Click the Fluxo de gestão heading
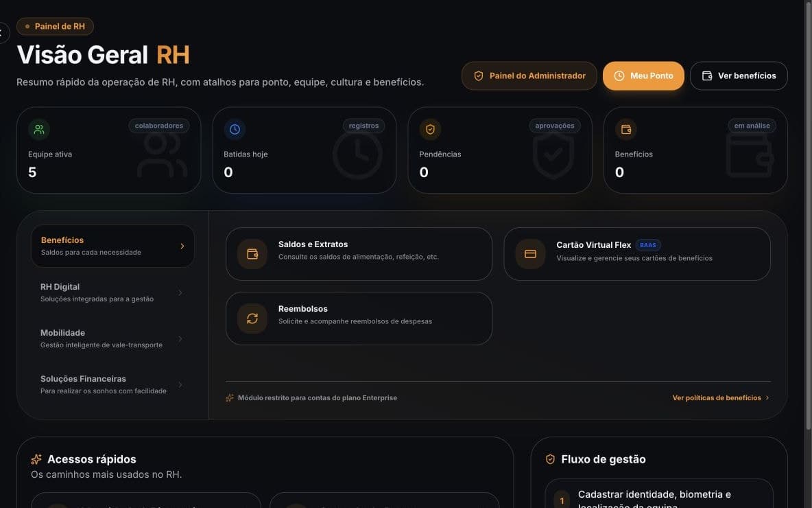This screenshot has width=812, height=508. coord(604,459)
